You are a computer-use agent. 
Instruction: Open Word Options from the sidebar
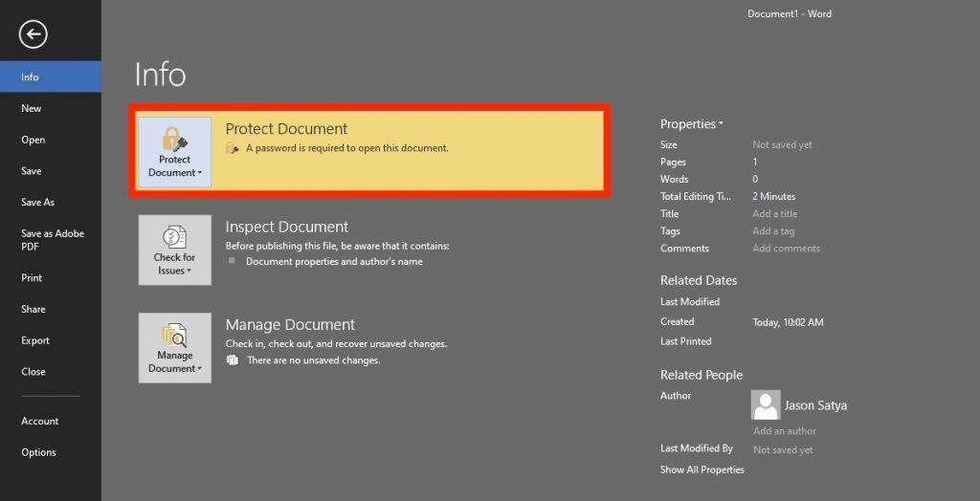pos(51,451)
